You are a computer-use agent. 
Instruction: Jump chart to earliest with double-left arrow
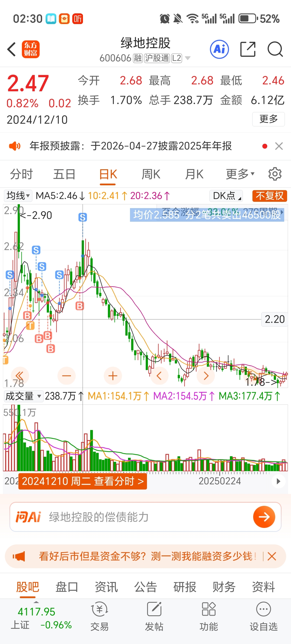[x=20, y=375]
